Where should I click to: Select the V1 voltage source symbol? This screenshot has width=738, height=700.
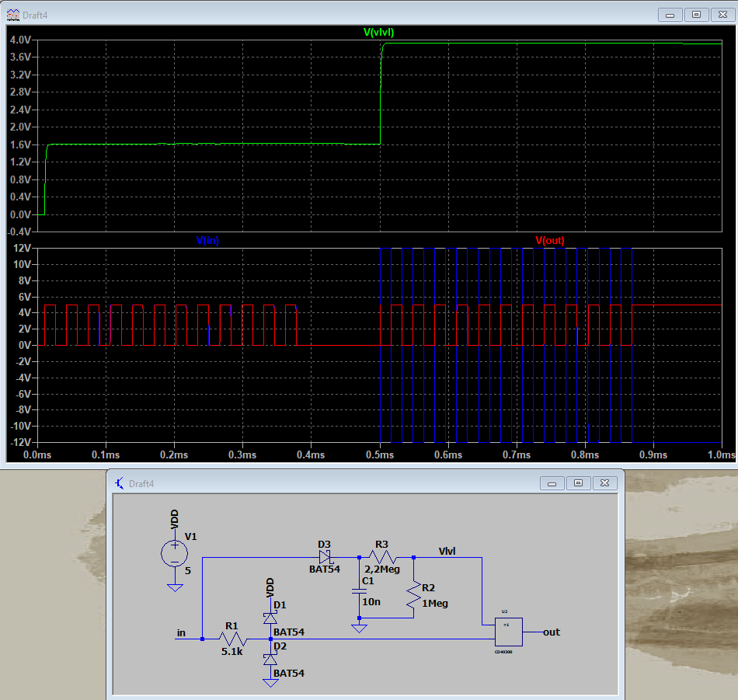pos(175,553)
